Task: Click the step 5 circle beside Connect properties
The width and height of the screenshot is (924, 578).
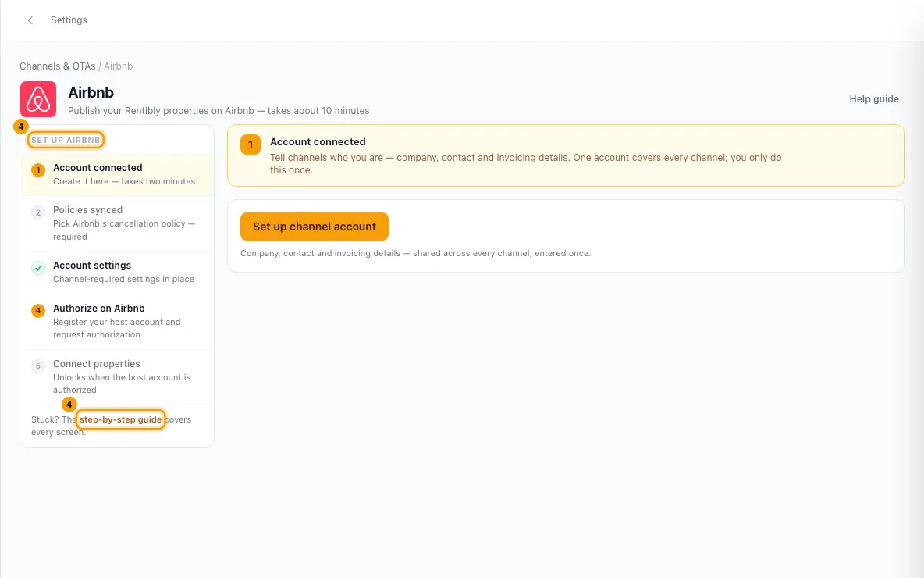Action: click(x=38, y=366)
